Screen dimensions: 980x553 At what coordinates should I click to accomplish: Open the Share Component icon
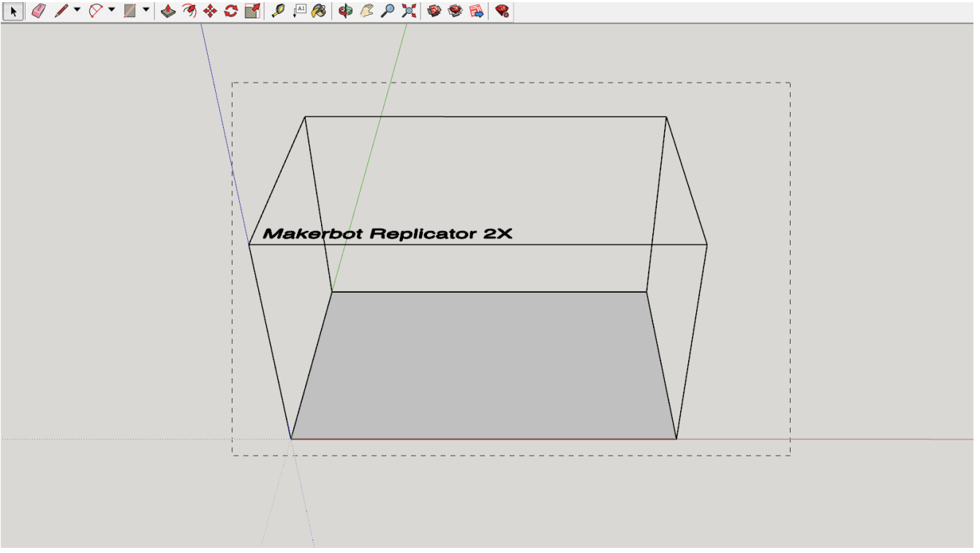(x=477, y=11)
